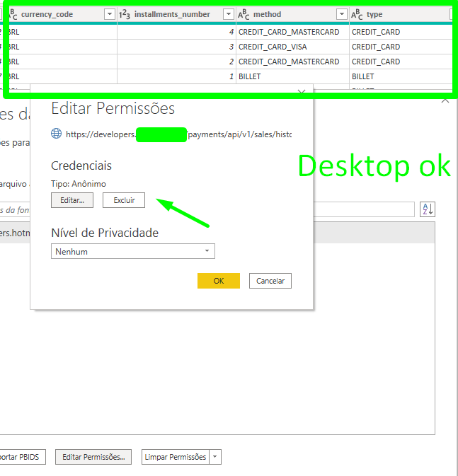This screenshot has height=476, width=458.
Task: Select the installments_number column header
Action: tap(176, 14)
